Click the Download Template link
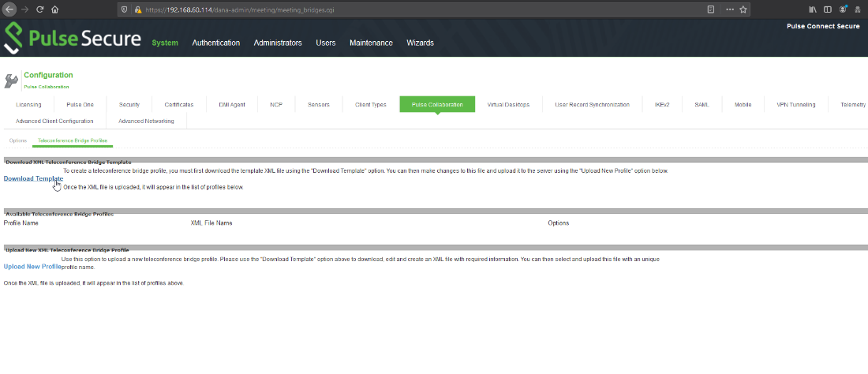 click(x=33, y=178)
